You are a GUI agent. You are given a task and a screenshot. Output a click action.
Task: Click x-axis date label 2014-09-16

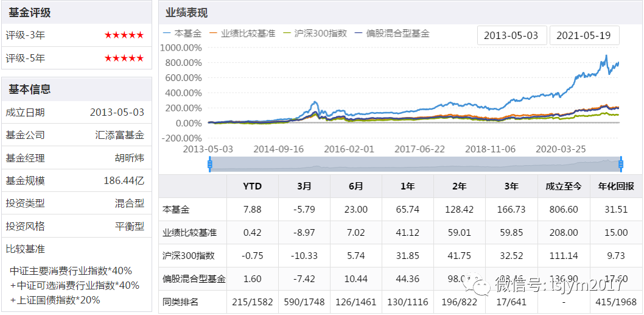[279, 149]
